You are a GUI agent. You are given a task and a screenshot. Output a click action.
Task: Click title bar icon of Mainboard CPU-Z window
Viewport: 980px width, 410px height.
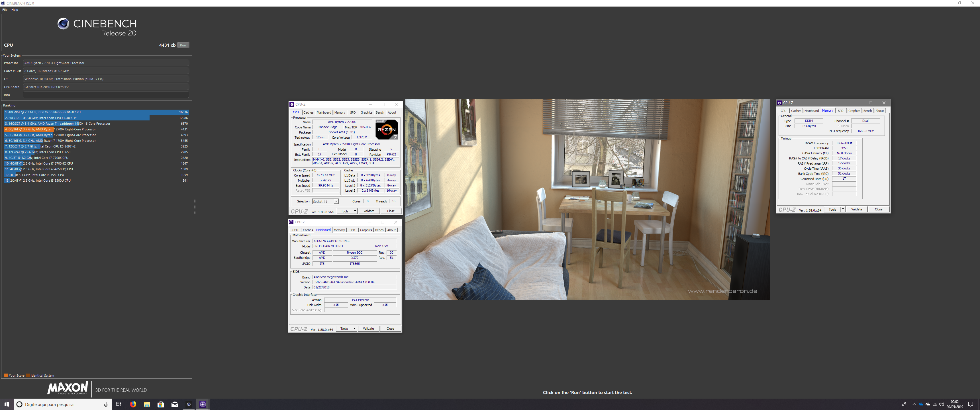tap(291, 222)
